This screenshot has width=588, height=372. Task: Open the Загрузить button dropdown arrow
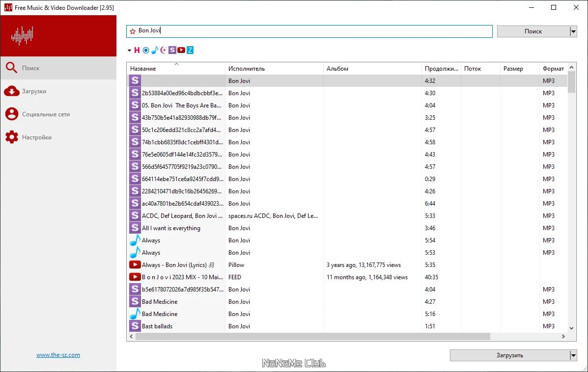[x=573, y=355]
